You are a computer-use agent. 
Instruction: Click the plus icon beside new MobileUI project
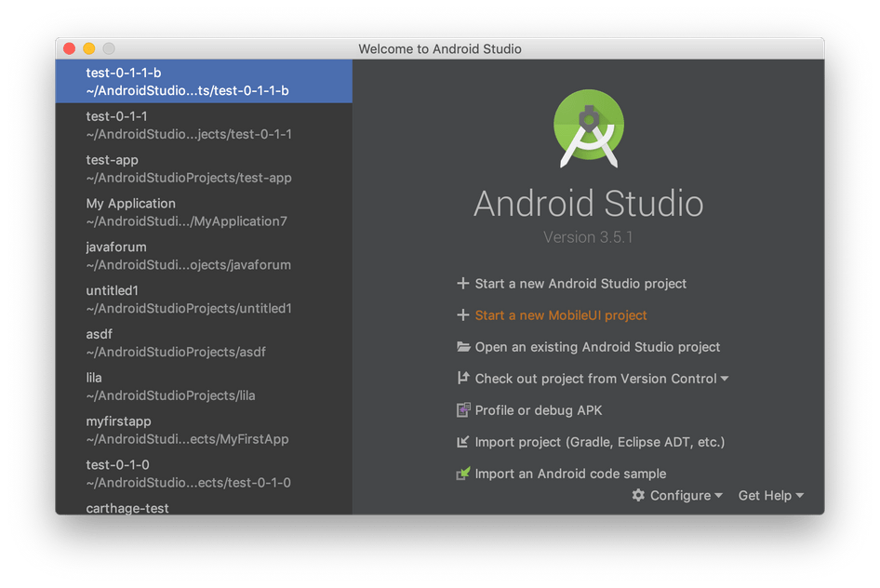click(463, 314)
